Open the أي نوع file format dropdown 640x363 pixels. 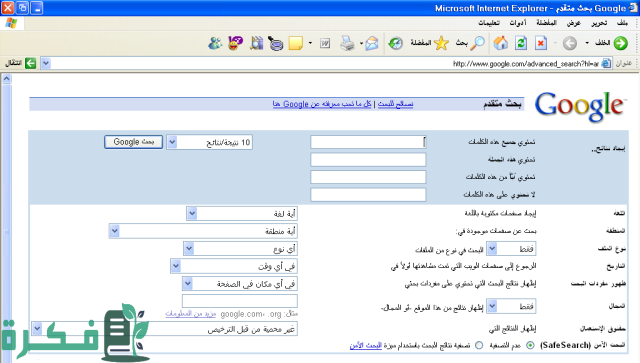240,248
